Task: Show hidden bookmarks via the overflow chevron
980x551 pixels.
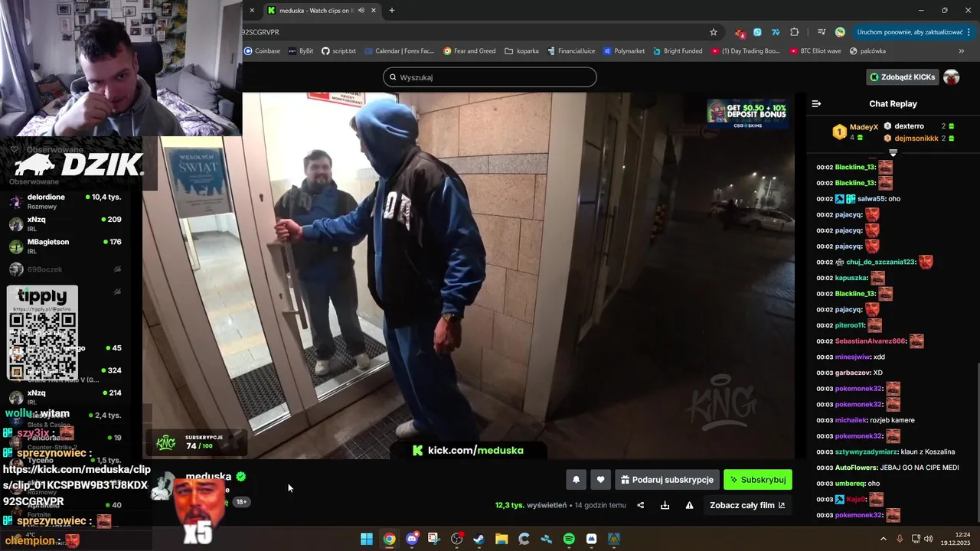Action: [962, 51]
